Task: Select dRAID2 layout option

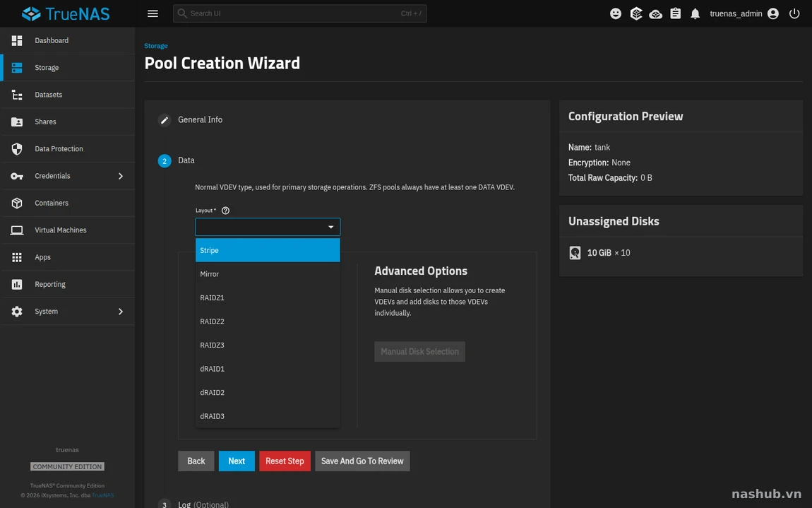Action: tap(268, 392)
